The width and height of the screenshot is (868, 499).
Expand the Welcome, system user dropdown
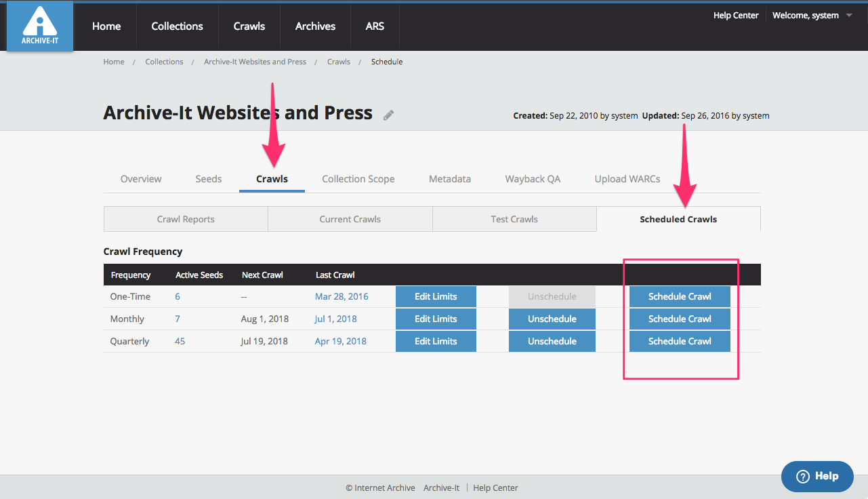click(812, 16)
